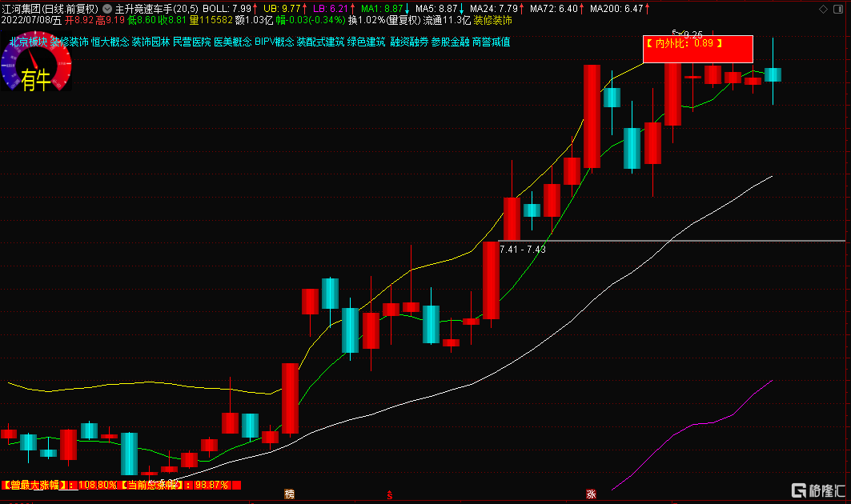The width and height of the screenshot is (851, 504).
Task: Click the 低8.60 low price
Action: pos(142,20)
